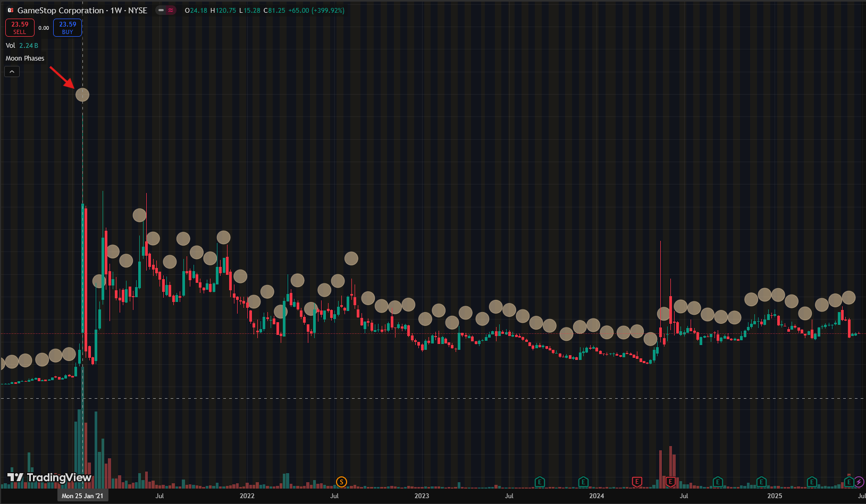Select the GameStop Corporation symbol title
This screenshot has width=866, height=504.
61,11
